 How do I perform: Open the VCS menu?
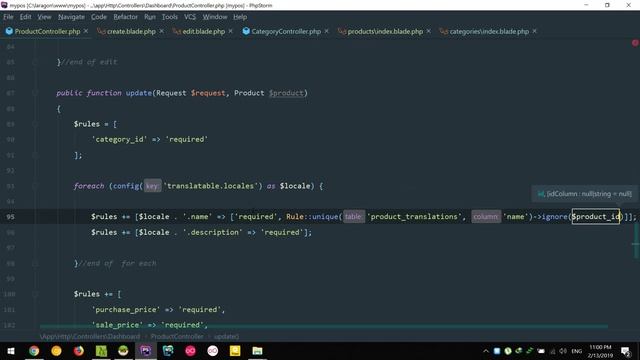click(190, 17)
